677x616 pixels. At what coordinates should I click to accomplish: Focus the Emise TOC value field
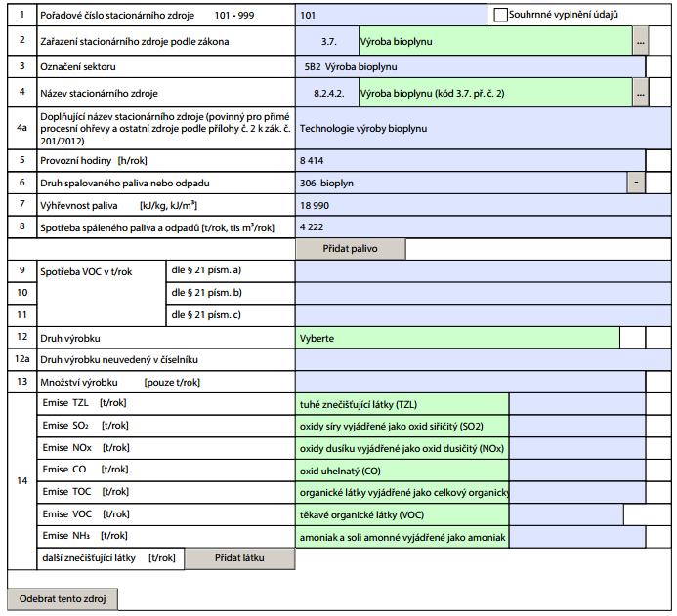tap(577, 493)
